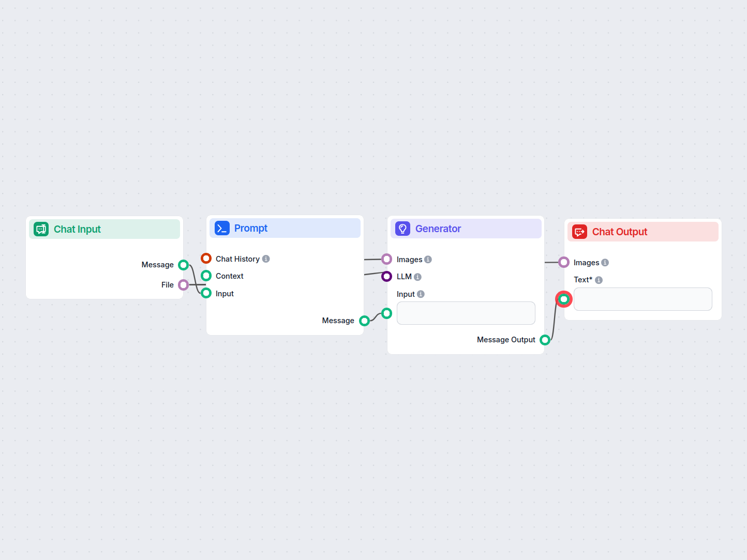Click the Chat Input node icon
This screenshot has height=560, width=747.
[41, 229]
